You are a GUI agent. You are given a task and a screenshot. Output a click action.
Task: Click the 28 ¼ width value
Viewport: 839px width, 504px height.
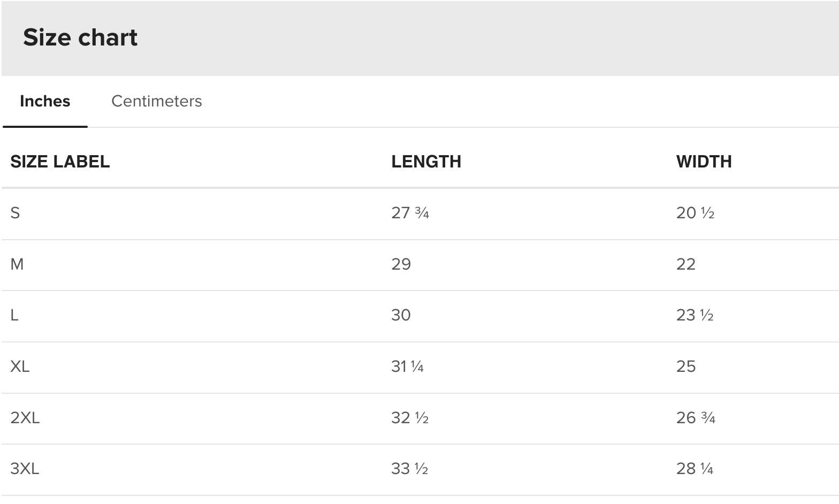tap(695, 469)
